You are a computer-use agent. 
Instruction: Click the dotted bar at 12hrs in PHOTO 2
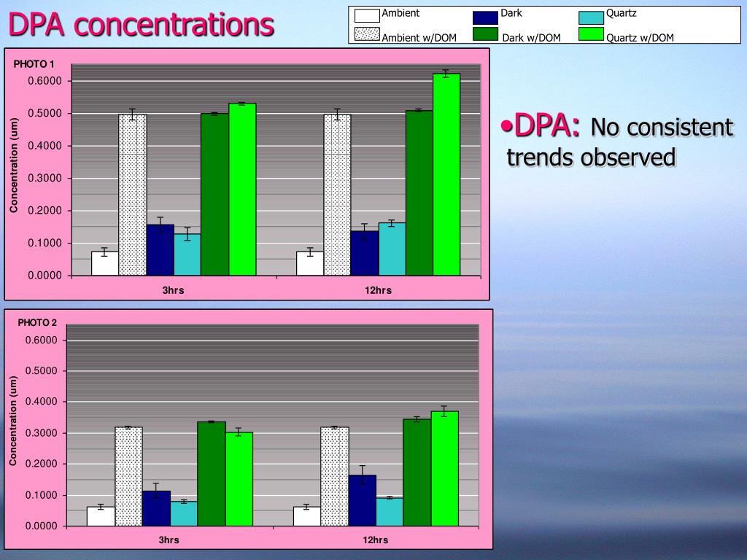[335, 477]
